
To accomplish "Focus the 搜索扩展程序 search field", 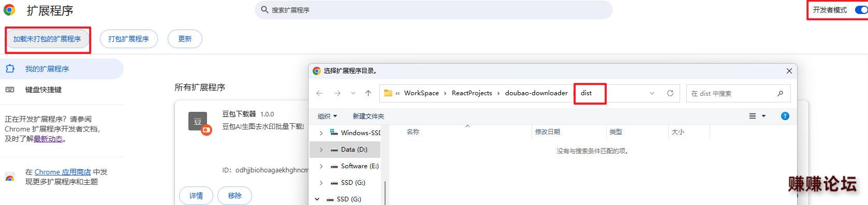I will (x=433, y=10).
